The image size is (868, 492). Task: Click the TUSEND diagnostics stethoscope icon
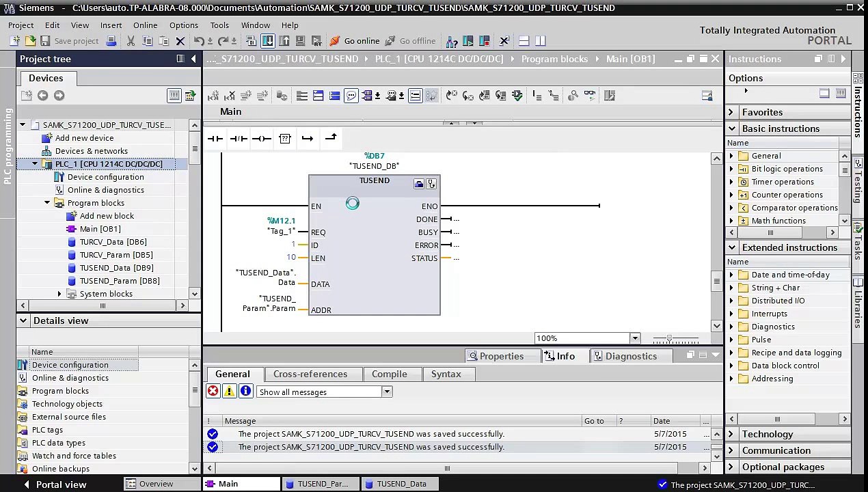[x=431, y=184]
